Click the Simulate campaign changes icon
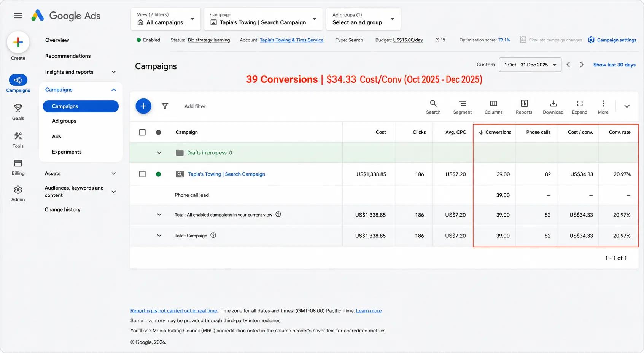Screen dimensions: 644x353 click(x=523, y=40)
